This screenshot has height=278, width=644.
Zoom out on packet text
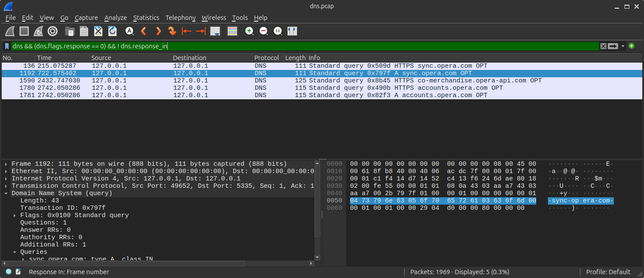pyautogui.click(x=263, y=31)
